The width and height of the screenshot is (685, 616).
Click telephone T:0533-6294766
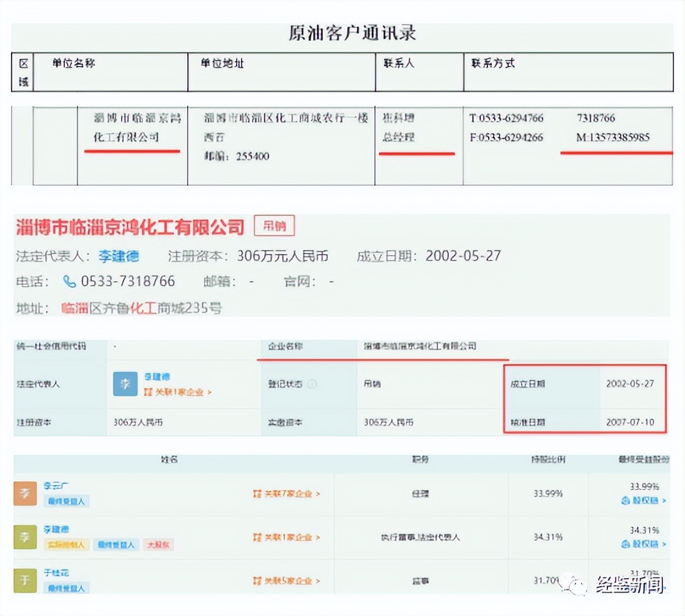click(507, 118)
